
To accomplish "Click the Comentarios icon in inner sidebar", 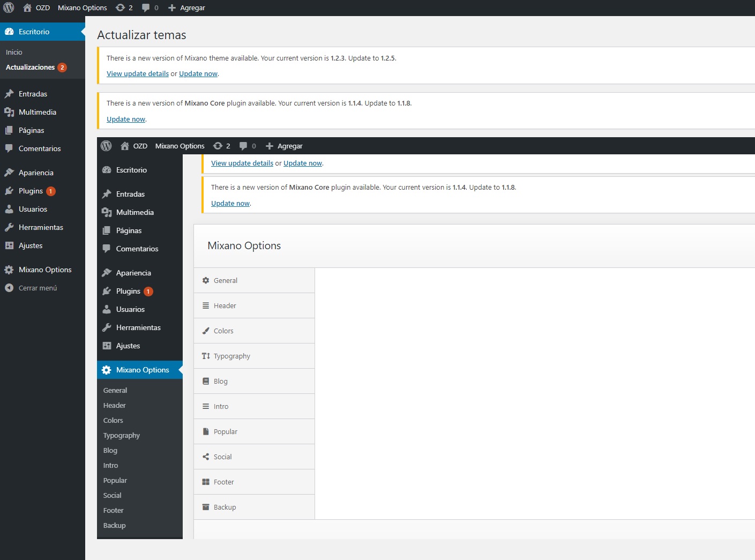I will point(107,249).
